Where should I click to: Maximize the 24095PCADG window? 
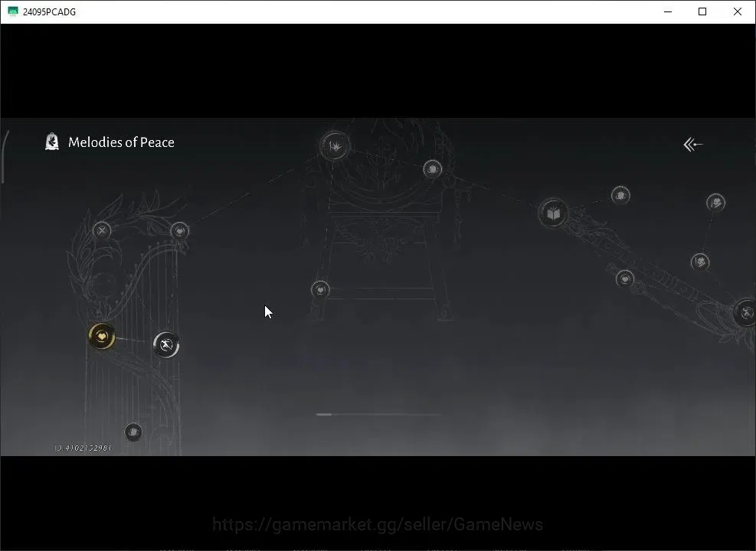coord(702,11)
